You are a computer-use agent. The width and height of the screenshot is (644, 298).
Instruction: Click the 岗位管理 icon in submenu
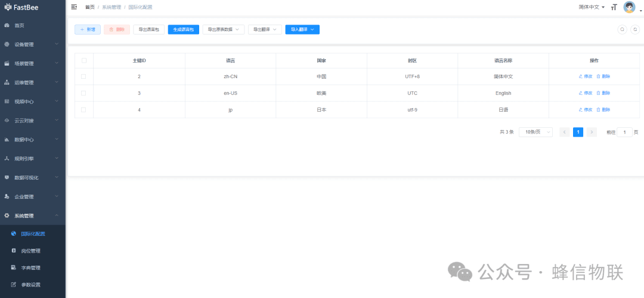click(x=14, y=251)
